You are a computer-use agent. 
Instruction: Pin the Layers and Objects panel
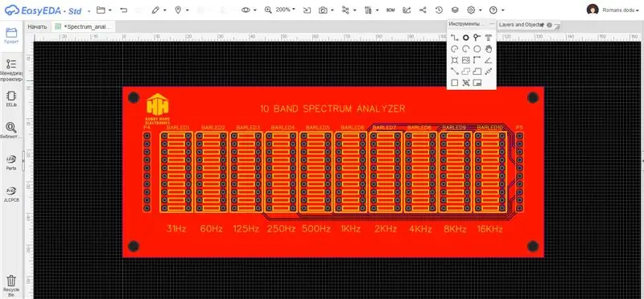(542, 25)
